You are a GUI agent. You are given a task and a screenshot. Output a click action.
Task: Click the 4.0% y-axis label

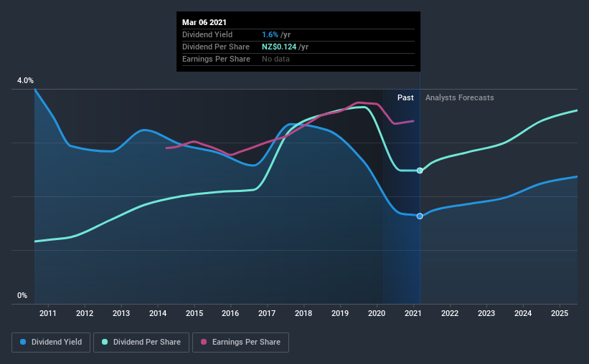click(x=25, y=81)
